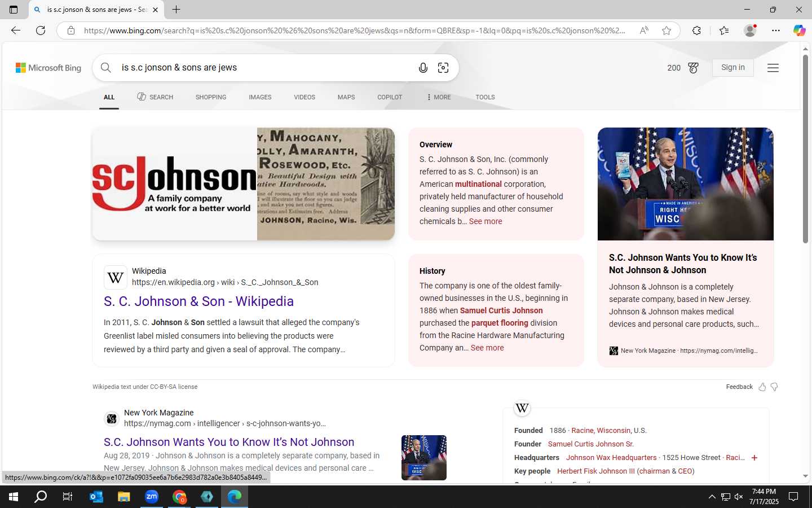Viewport: 812px width, 508px height.
Task: Open the TOOLS filter options
Action: (x=485, y=97)
